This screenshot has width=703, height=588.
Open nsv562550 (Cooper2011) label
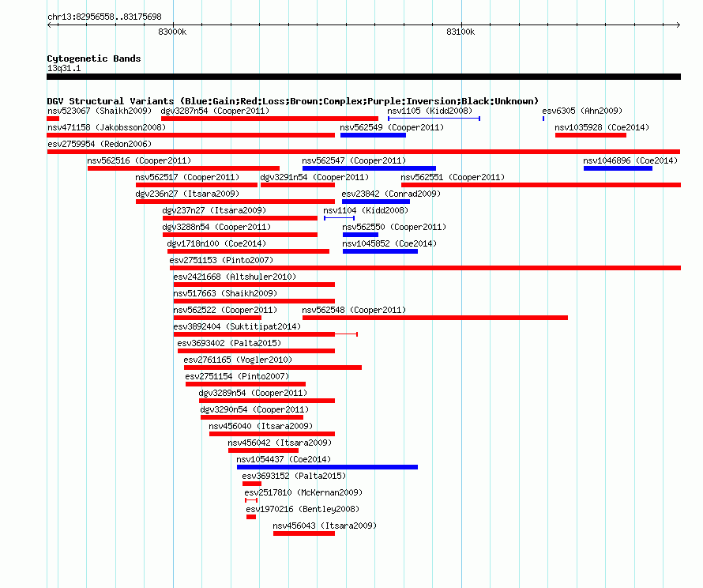coord(394,227)
